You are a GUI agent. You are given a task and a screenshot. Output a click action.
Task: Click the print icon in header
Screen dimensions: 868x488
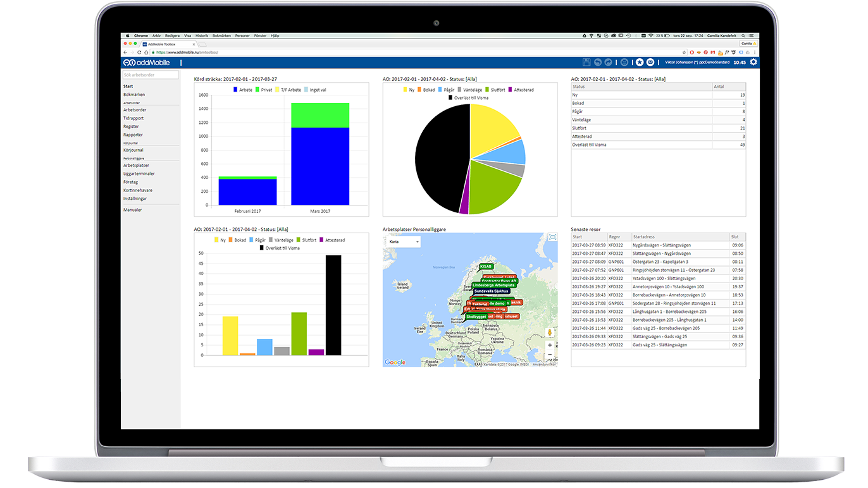[624, 62]
